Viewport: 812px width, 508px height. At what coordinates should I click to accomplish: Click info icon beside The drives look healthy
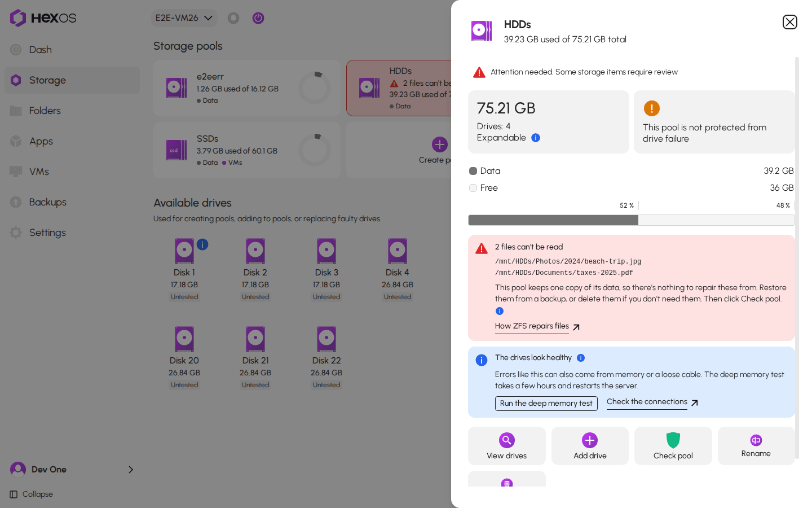pos(581,358)
